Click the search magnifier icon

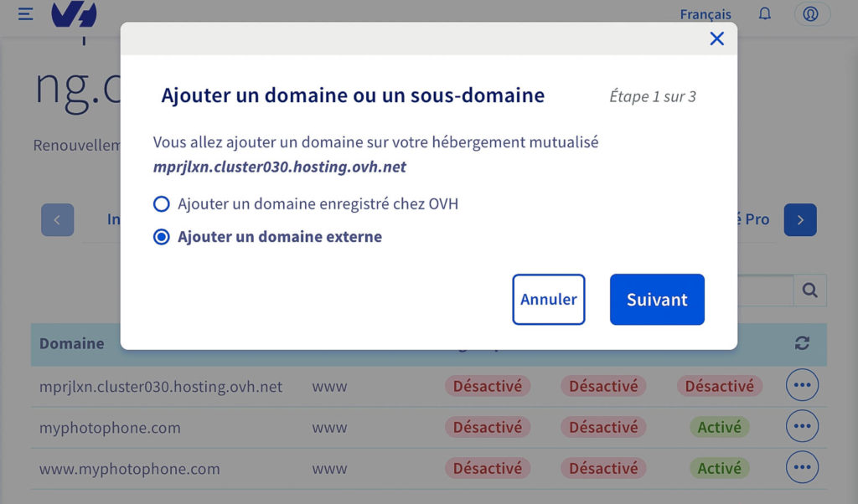810,291
